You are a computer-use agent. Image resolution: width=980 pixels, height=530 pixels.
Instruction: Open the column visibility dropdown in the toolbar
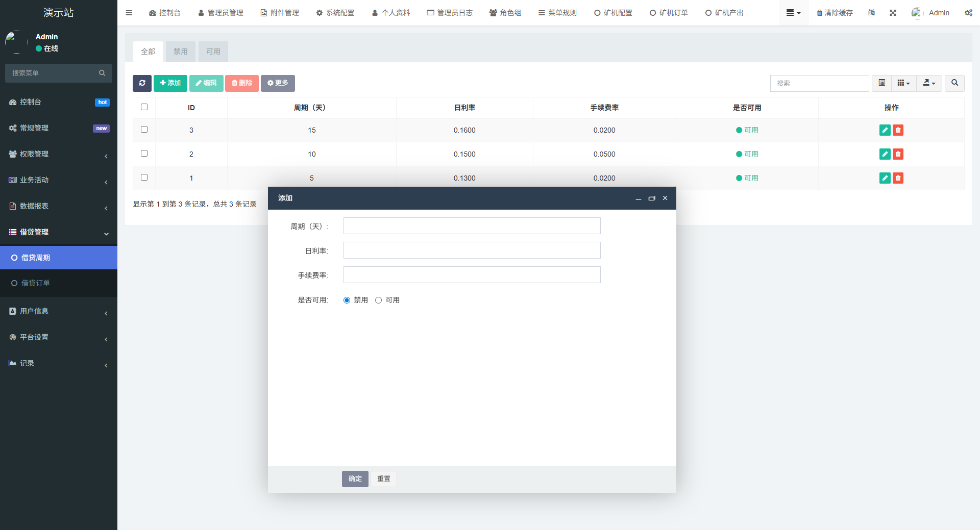tap(903, 83)
